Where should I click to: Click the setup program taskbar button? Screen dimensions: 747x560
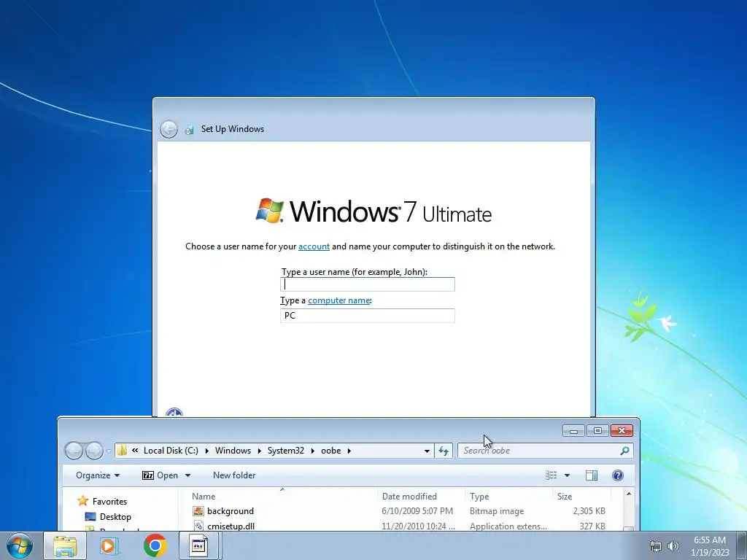198,545
